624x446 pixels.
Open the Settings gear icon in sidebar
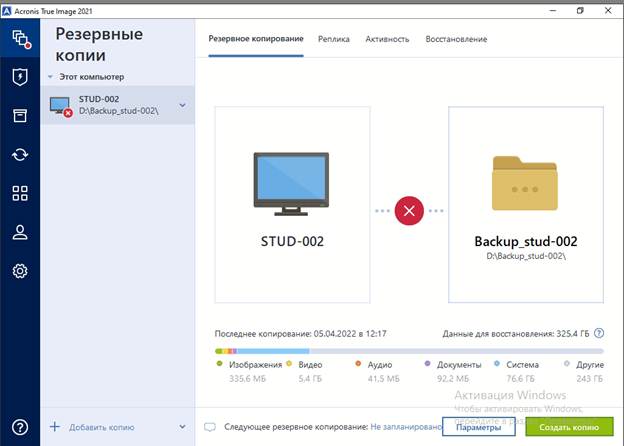(x=20, y=271)
